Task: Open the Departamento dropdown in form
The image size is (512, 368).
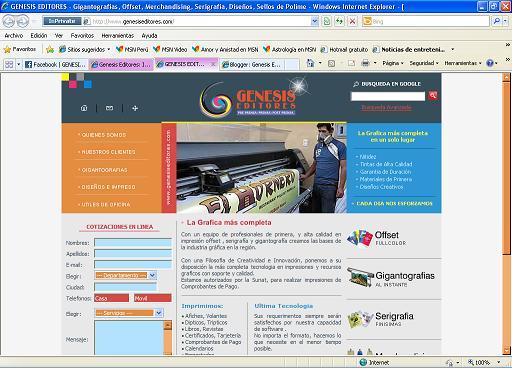Action: tap(152, 275)
